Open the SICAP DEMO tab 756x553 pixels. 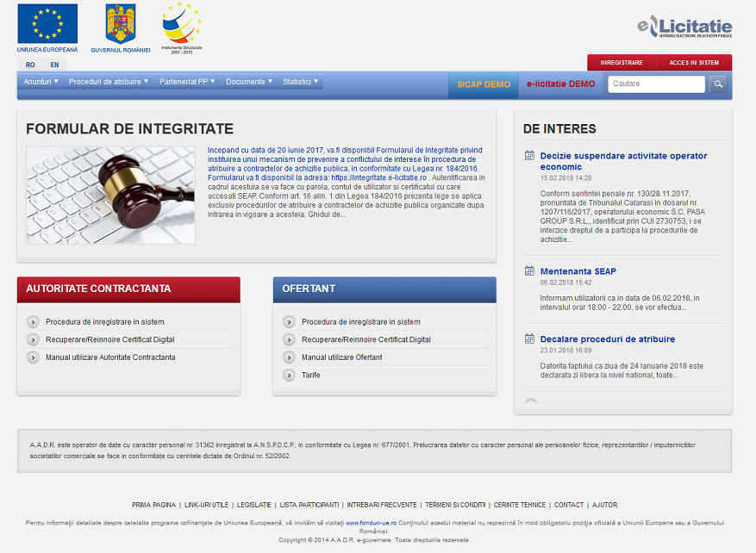coord(484,84)
